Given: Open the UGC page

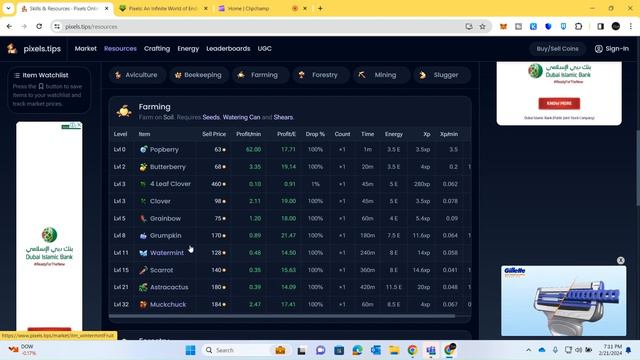Looking at the screenshot, I should tap(264, 49).
